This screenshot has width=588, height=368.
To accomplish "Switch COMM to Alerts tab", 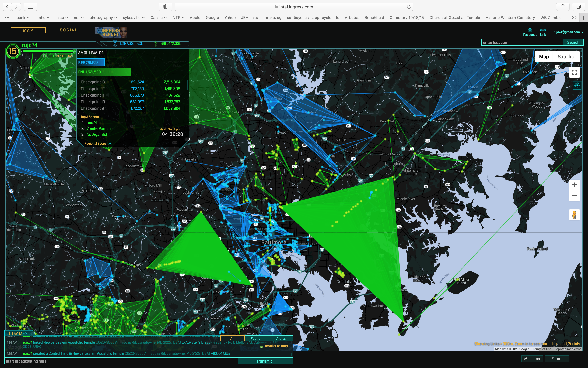I will [281, 338].
